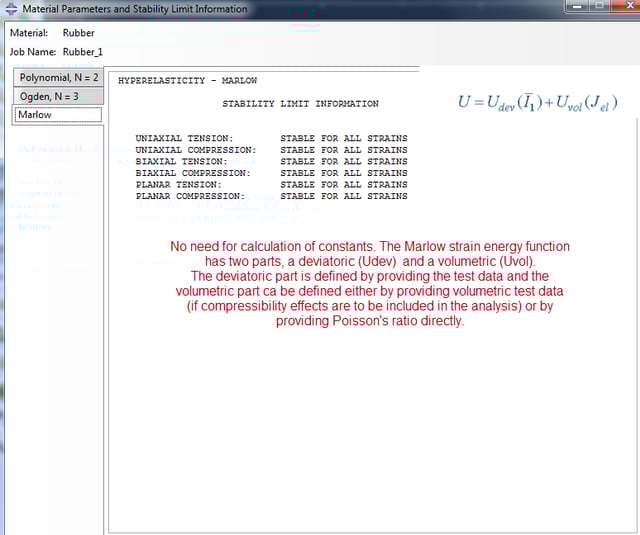Select the 'BIAXIAL TENSION:' line
Viewport: 640px width, 535px height.
click(271, 161)
